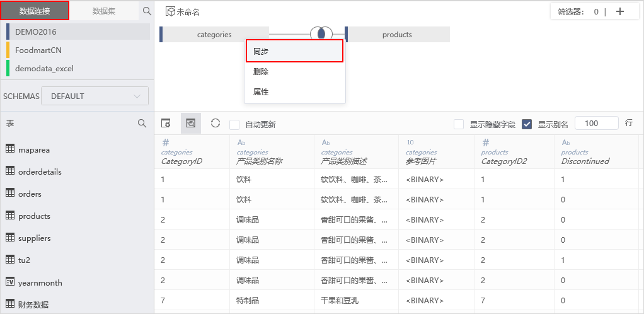Uncheck the 显示别名 checkbox
The image size is (644, 314).
click(x=527, y=124)
